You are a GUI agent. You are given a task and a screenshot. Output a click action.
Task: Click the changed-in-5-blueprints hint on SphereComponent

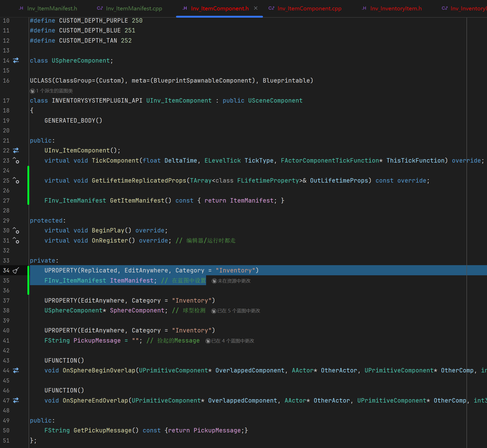(x=239, y=311)
